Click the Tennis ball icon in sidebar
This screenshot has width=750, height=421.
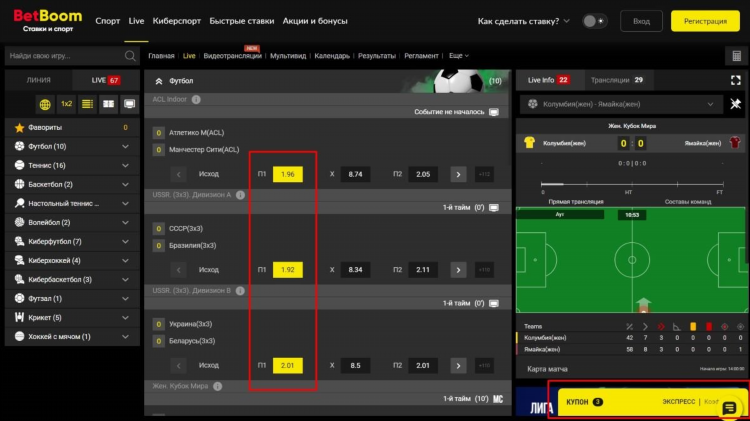[x=19, y=165]
